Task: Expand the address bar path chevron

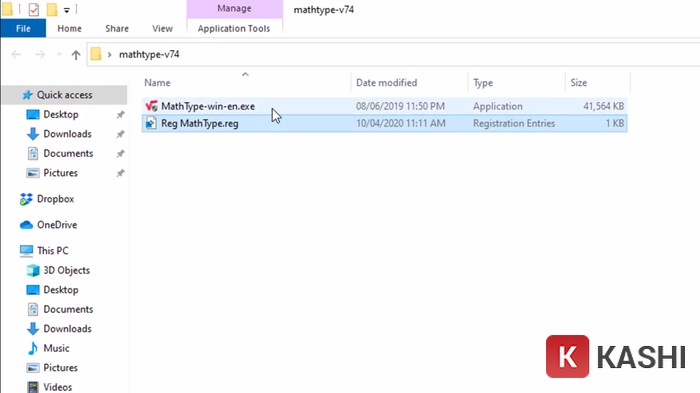Action: [x=109, y=54]
